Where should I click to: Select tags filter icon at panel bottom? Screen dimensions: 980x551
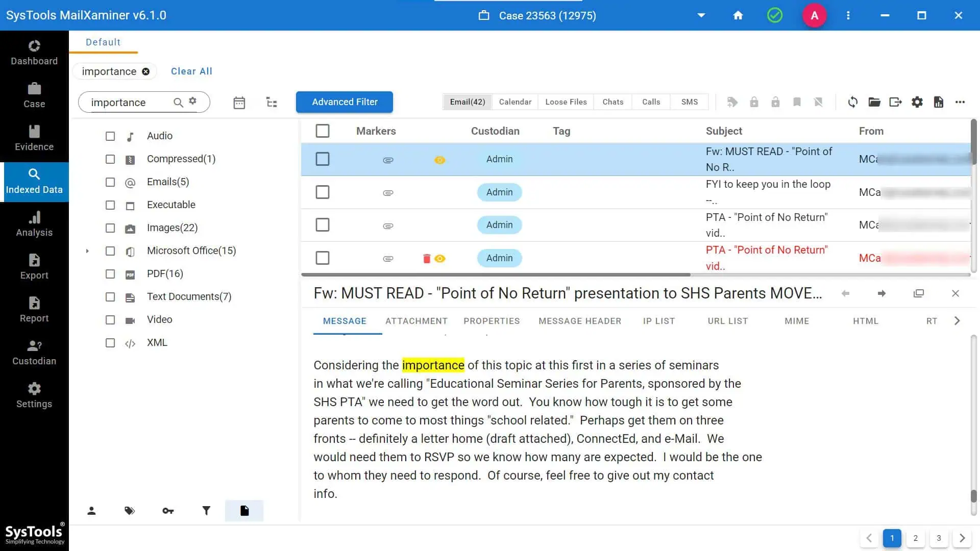click(130, 511)
